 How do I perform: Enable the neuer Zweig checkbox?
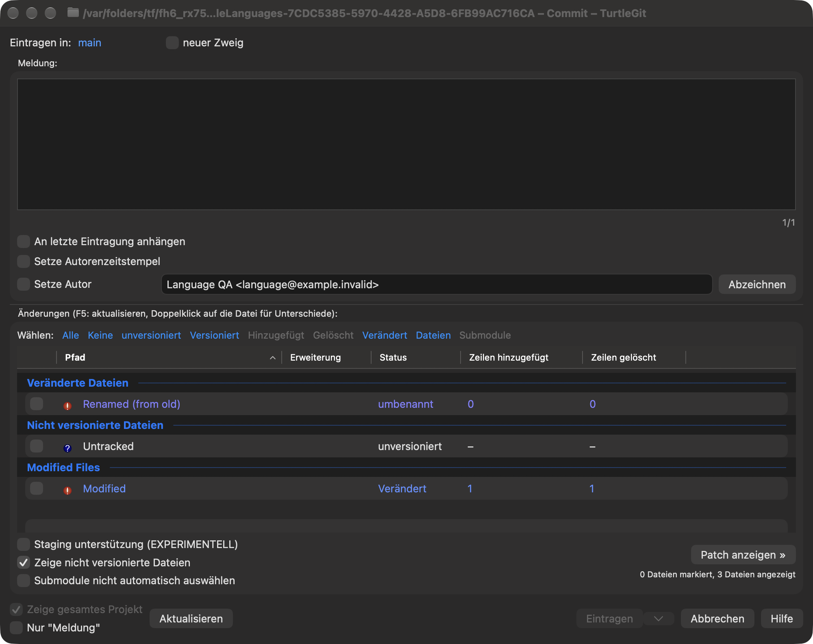(172, 43)
